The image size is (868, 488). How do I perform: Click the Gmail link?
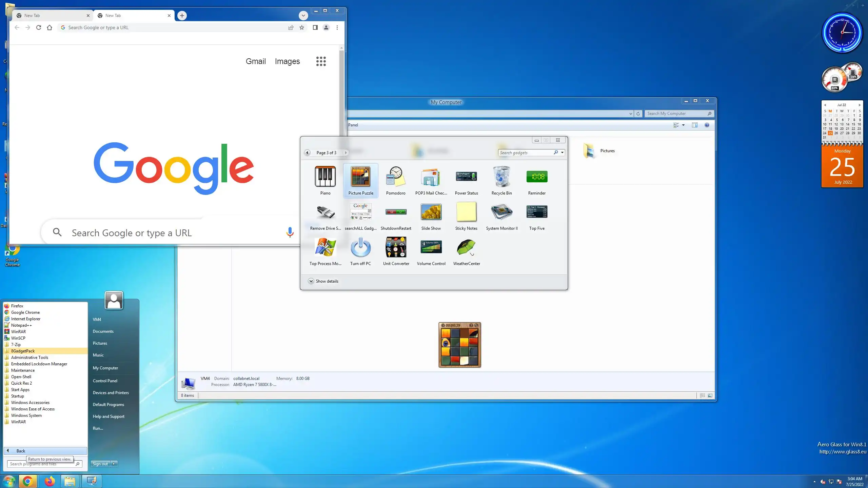pyautogui.click(x=256, y=61)
